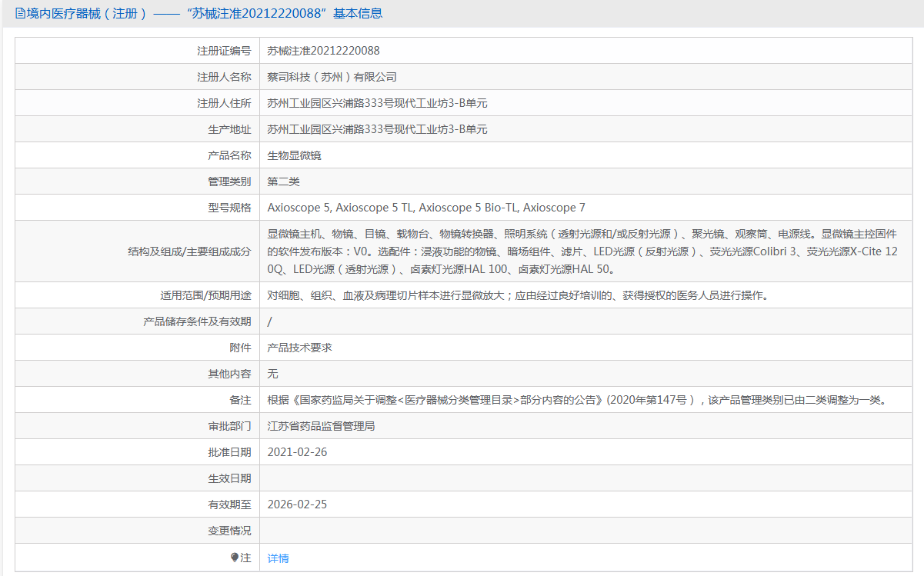This screenshot has width=924, height=576.
Task: Click the 生产地址 address value
Action: click(377, 129)
